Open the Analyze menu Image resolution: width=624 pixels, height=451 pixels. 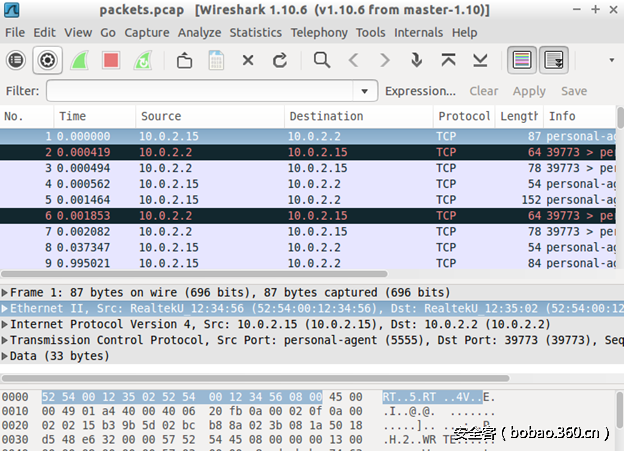coord(199,32)
